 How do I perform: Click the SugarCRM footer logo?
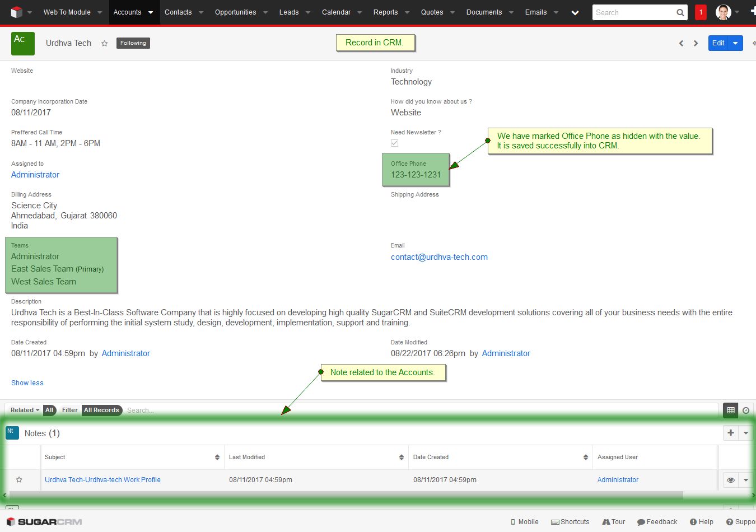click(44, 522)
